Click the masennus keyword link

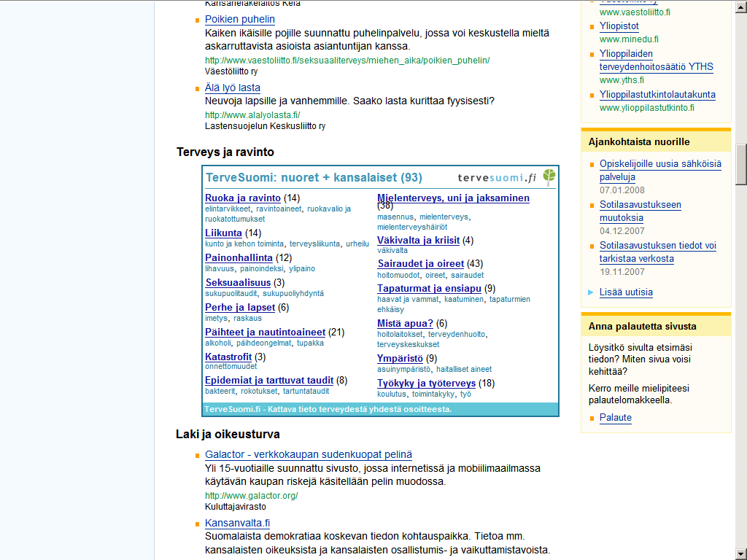coord(395,217)
